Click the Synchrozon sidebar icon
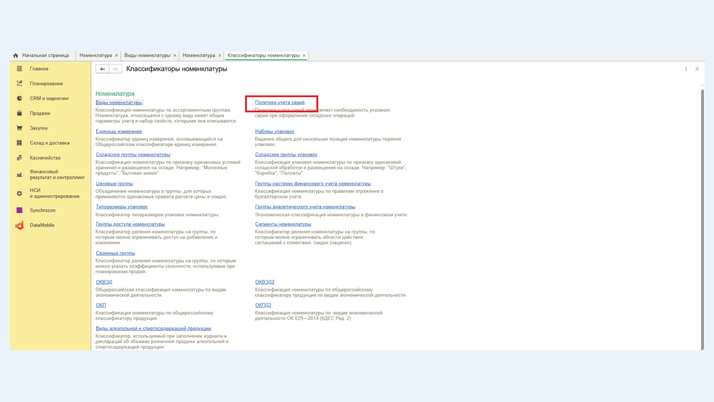 [19, 210]
